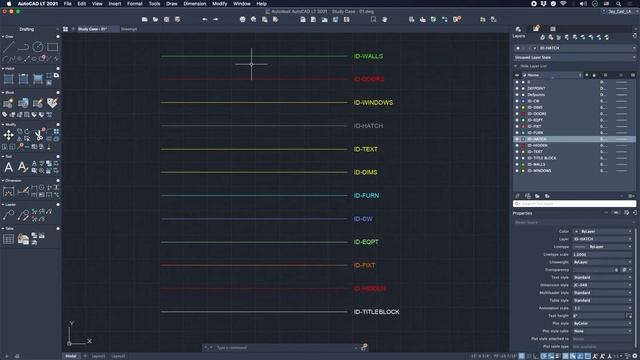Viewport: 640px width, 360px height.
Task: Click the Search for layer field
Action: coord(574,203)
